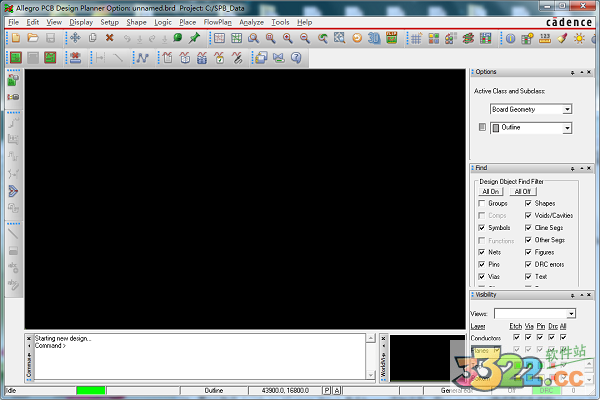
Task: Click the Flip design icon
Action: (x=391, y=38)
